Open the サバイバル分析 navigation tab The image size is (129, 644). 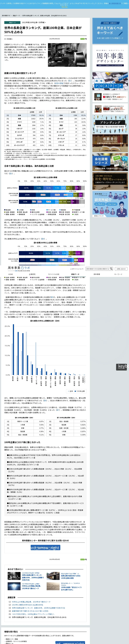(x=54, y=274)
